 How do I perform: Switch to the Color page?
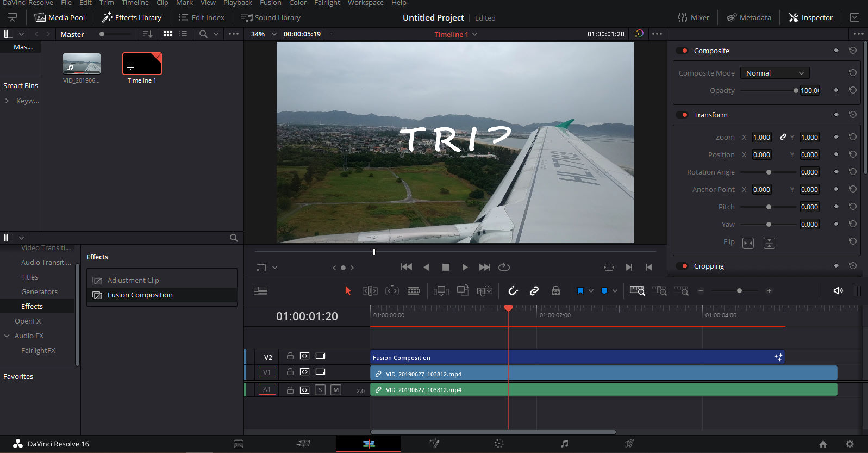pos(499,444)
